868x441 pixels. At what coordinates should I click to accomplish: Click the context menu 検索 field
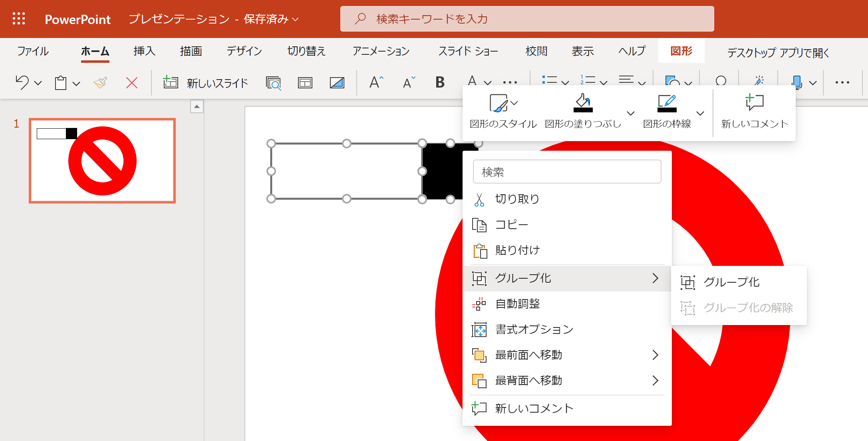coord(567,172)
